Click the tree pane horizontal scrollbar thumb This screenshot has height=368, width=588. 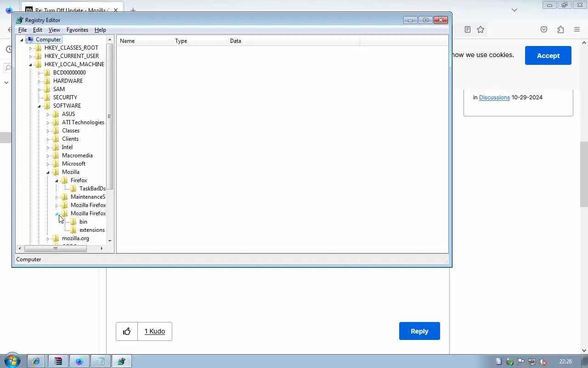point(56,248)
